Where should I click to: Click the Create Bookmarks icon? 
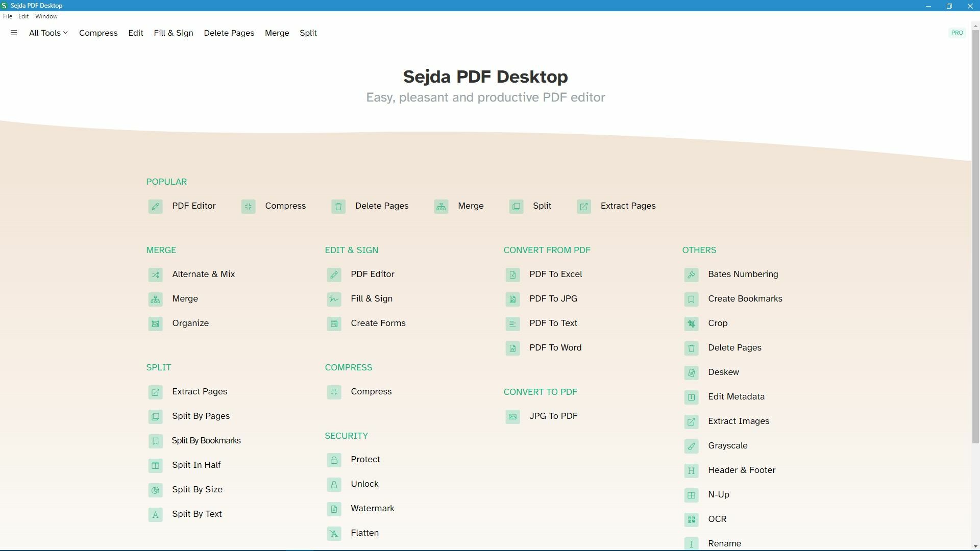point(692,299)
